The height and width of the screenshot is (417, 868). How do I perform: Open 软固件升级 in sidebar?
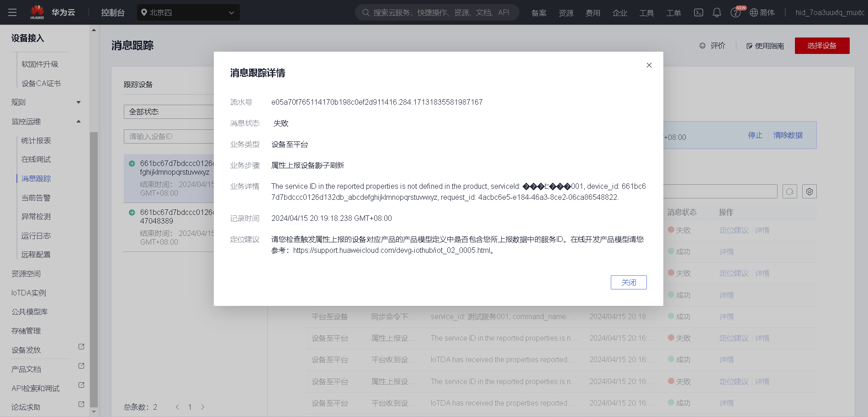(40, 64)
